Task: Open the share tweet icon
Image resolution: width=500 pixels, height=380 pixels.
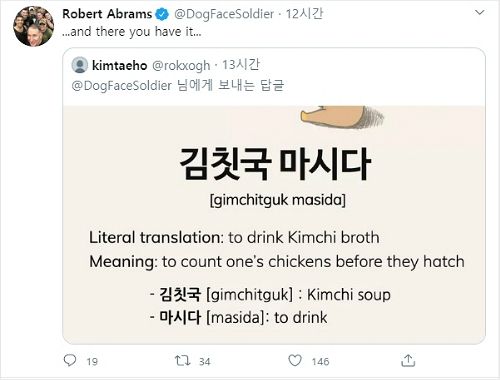Action: click(408, 360)
